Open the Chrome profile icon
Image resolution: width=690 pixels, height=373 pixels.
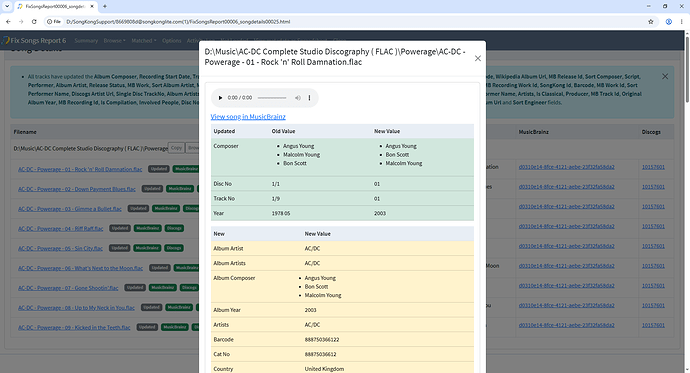tap(668, 22)
